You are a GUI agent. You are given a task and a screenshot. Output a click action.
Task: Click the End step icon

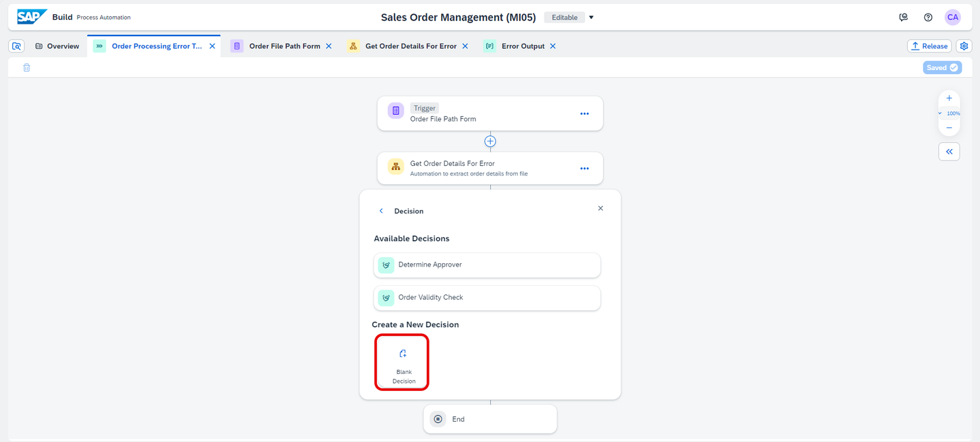click(x=438, y=419)
